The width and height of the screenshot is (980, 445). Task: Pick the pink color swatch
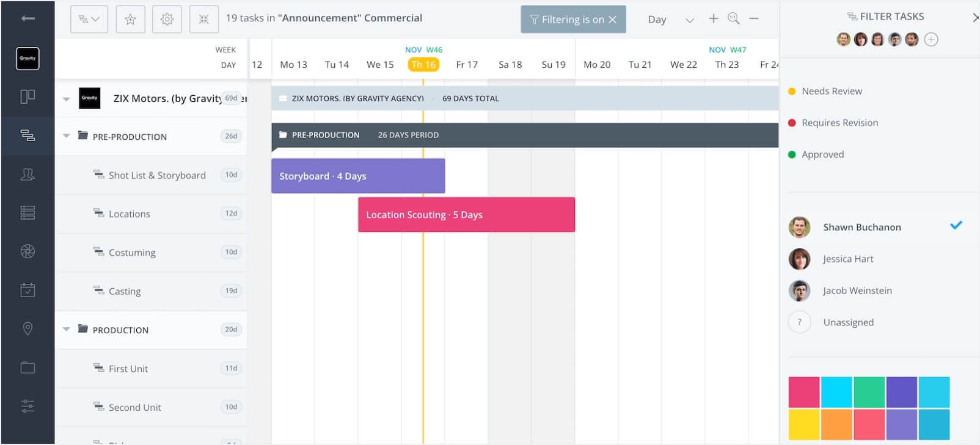804,392
